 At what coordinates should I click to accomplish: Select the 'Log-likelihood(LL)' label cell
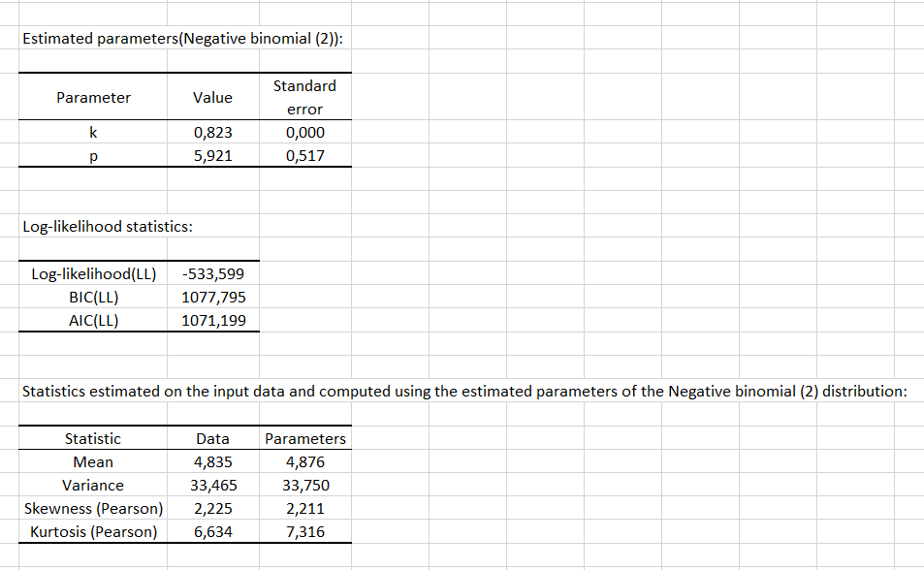pos(93,274)
